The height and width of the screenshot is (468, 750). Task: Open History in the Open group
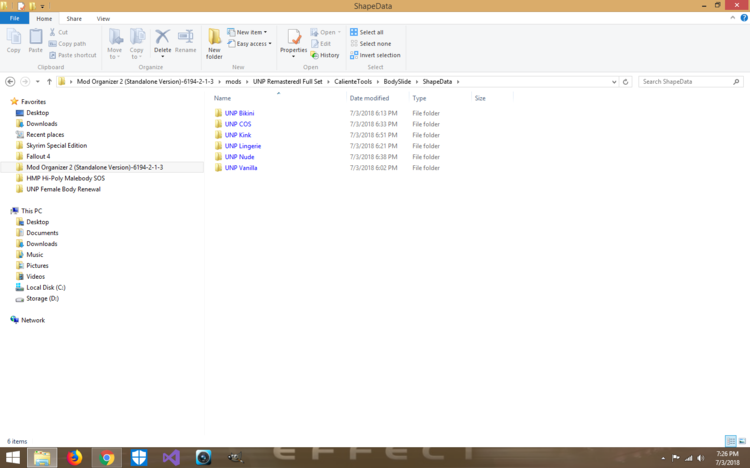click(x=325, y=55)
